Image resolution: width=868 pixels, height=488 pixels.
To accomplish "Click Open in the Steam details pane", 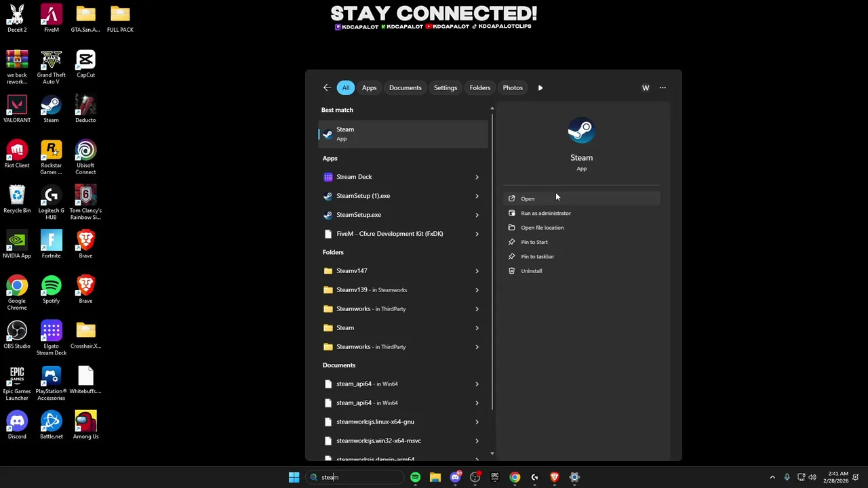I will point(581,199).
